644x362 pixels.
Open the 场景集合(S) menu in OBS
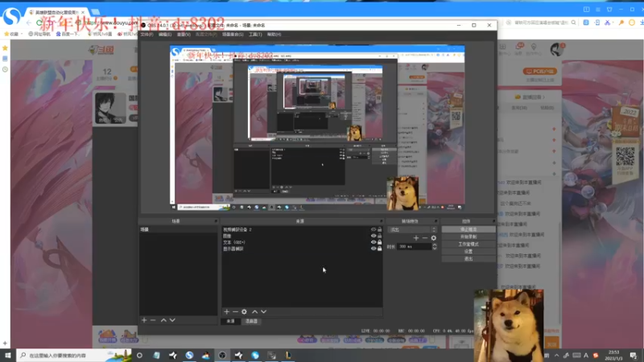(233, 35)
